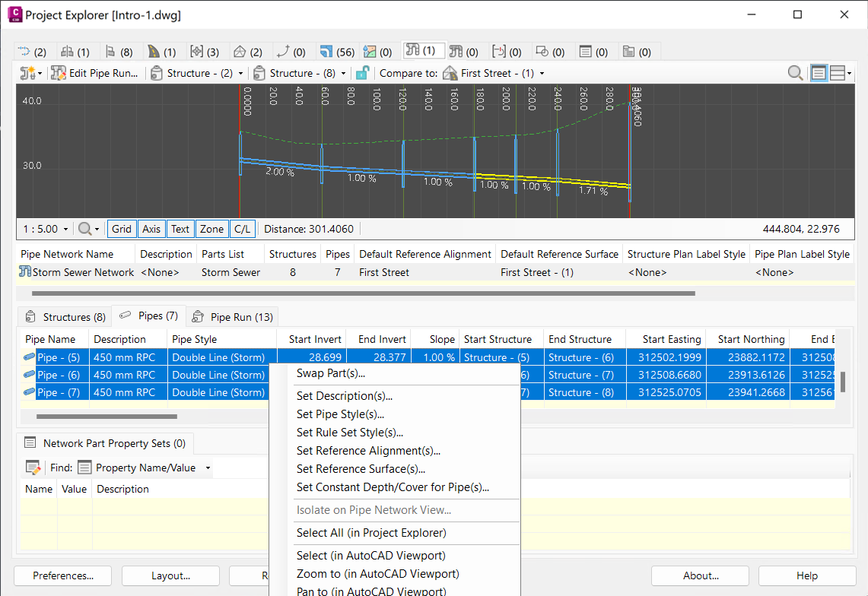
Task: Open the 1 : 5.00 scale dropdown
Action: coord(66,229)
